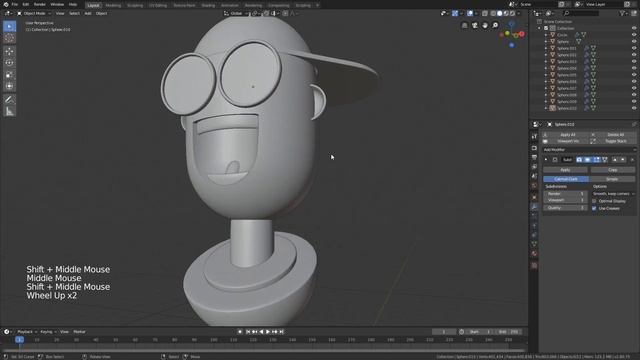Switch to the Modeling workspace tab
Image resolution: width=640 pixels, height=360 pixels.
pyautogui.click(x=113, y=5)
